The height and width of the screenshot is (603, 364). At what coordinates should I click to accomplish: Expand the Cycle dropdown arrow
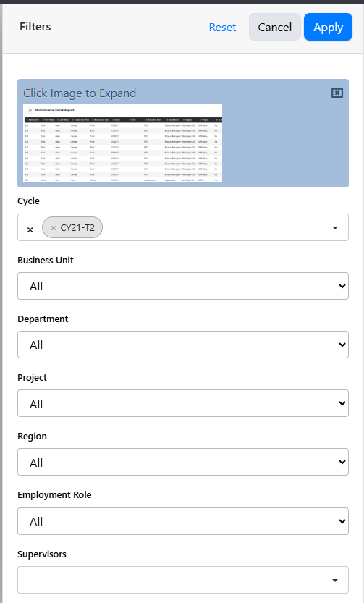click(335, 227)
